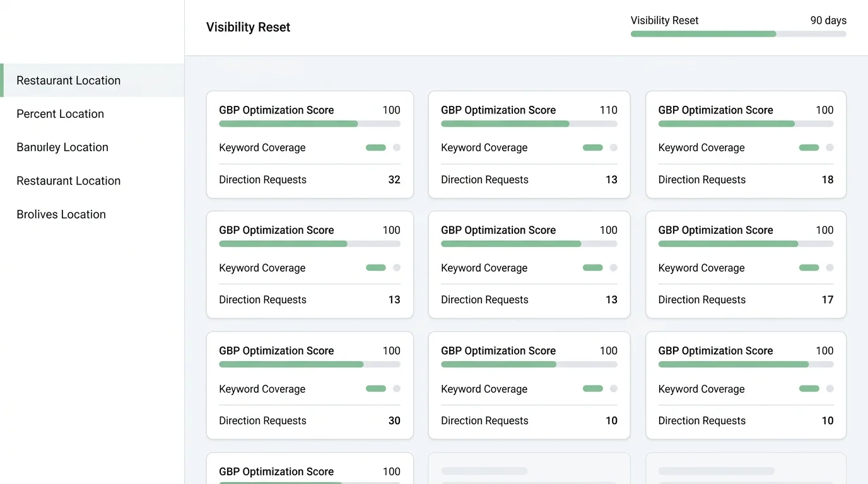Screen dimensions: 868x484
Task: Click score bar in card with 32 requests
Action: point(310,124)
